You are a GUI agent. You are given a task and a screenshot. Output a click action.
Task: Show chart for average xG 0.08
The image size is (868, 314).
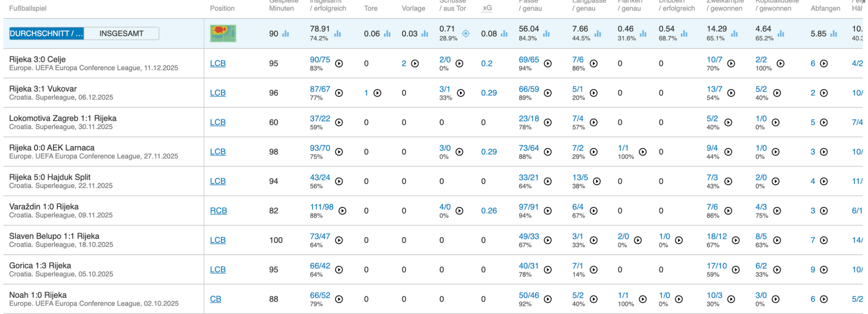[504, 34]
